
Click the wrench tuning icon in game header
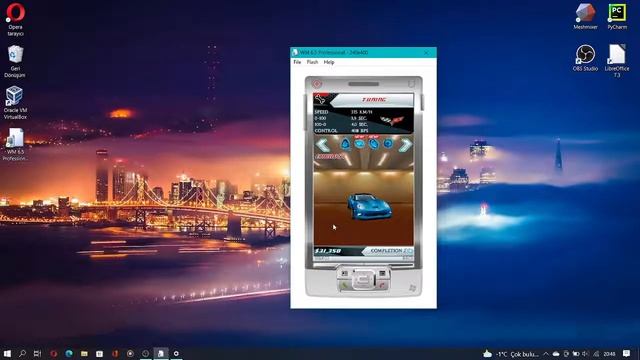pos(321,99)
